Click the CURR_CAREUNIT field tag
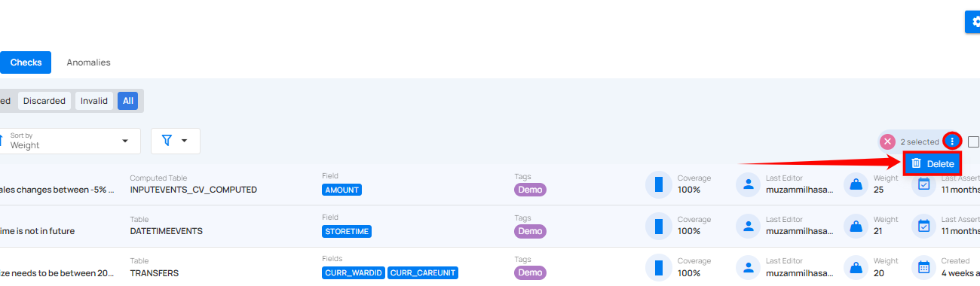This screenshot has width=980, height=286. [x=423, y=272]
